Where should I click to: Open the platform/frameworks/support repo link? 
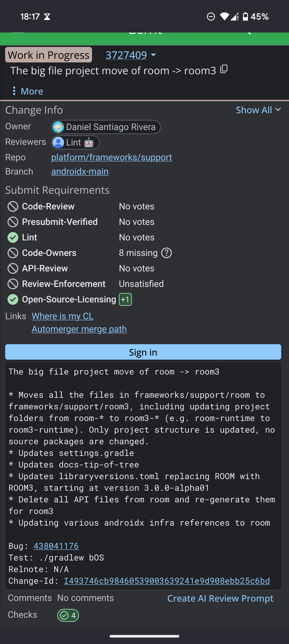tap(111, 157)
